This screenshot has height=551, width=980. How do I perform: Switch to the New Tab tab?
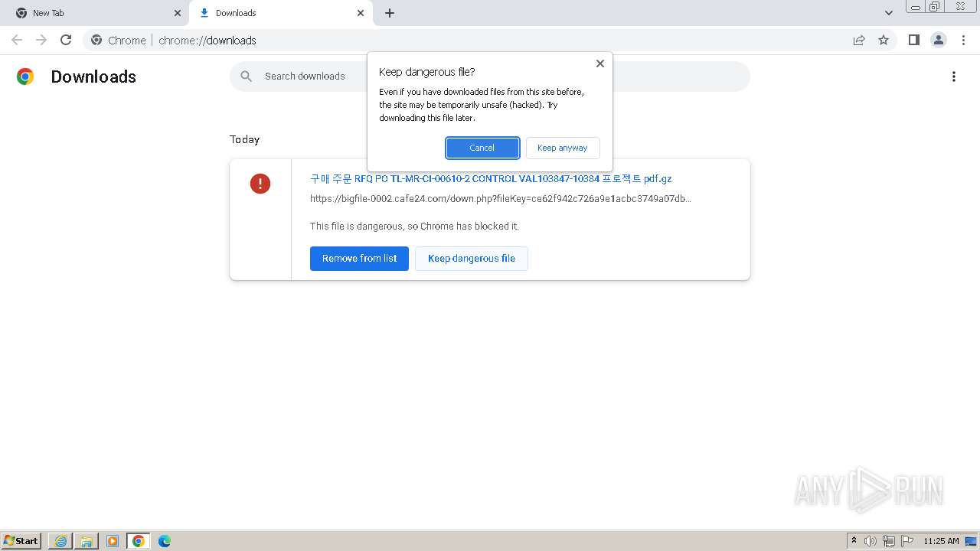point(95,13)
